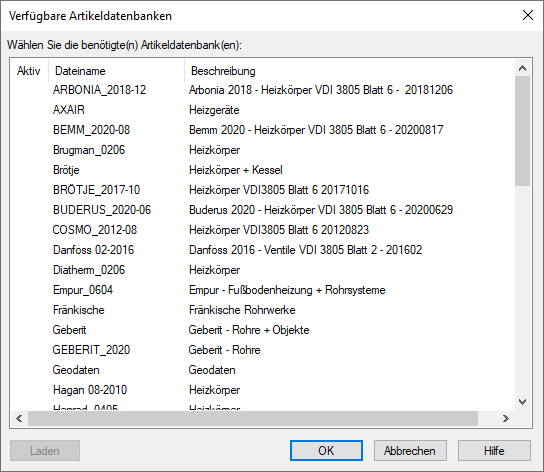Select the Hagan 08-2010 entry
This screenshot has height=472, width=544.
point(90,390)
